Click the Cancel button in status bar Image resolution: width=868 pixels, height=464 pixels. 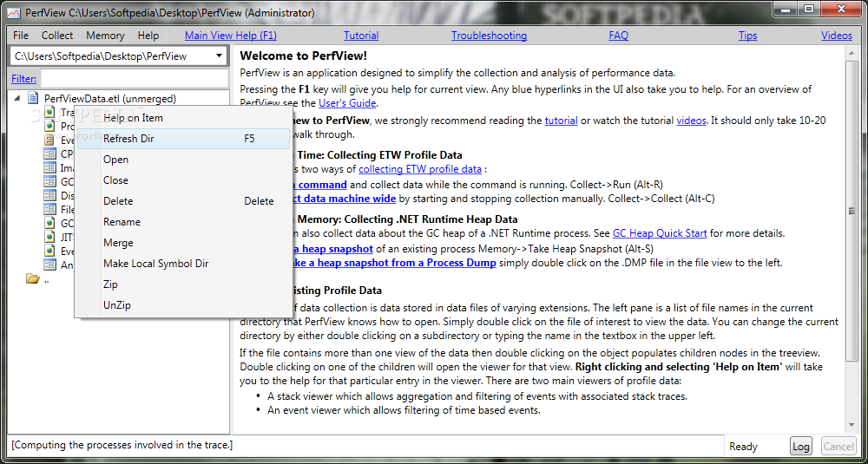[x=838, y=447]
